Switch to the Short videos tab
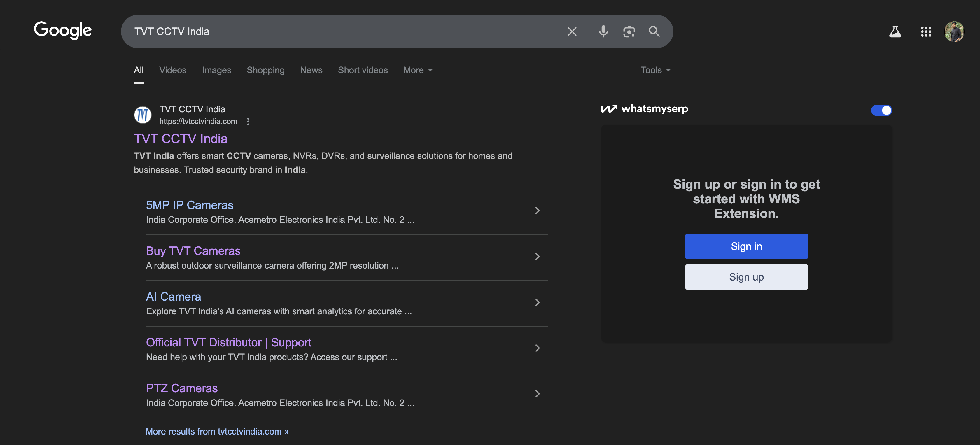Screen dimensions: 980x445 point(363,70)
